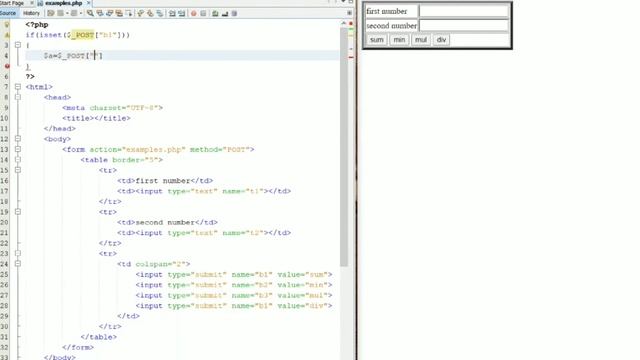The height and width of the screenshot is (360, 640).
Task: Collapse the second tr fold at line 19
Action: click(18, 212)
